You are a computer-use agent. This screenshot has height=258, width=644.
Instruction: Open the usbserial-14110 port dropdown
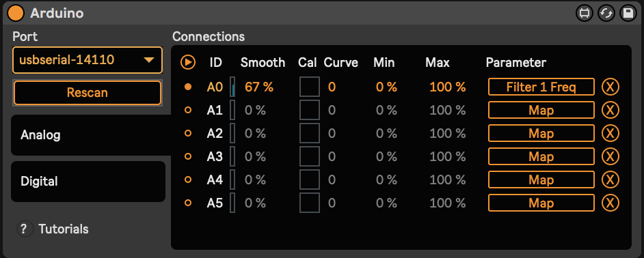coord(88,60)
